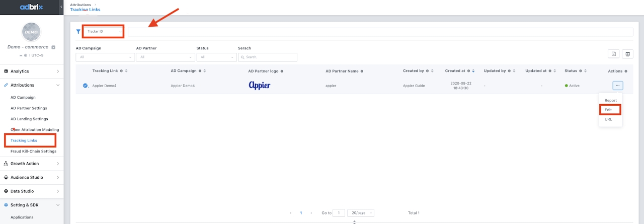644x224 pixels.
Task: Click the adbrix logo
Action: 30,7
